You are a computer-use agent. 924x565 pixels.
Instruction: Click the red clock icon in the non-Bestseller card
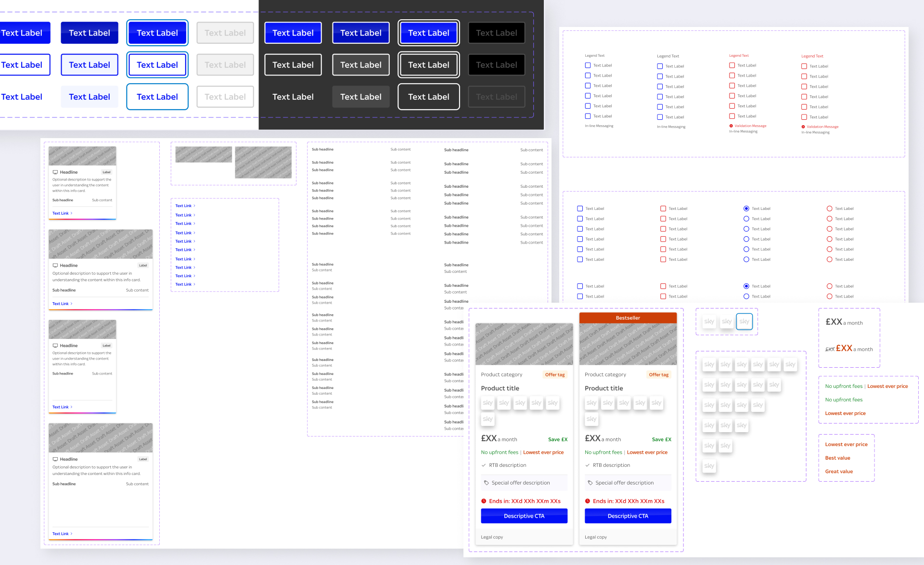[484, 501]
